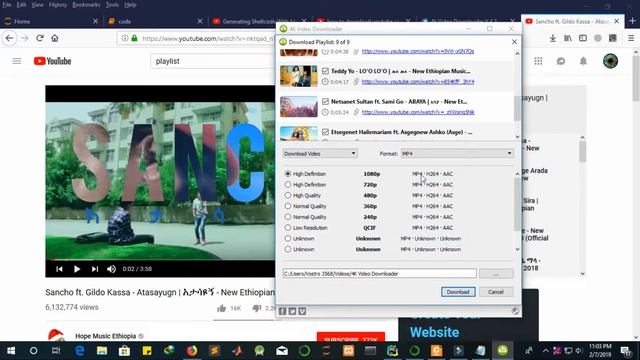640x360 pixels.
Task: Toggle Firefox sidebar icon
Action: pos(583,38)
